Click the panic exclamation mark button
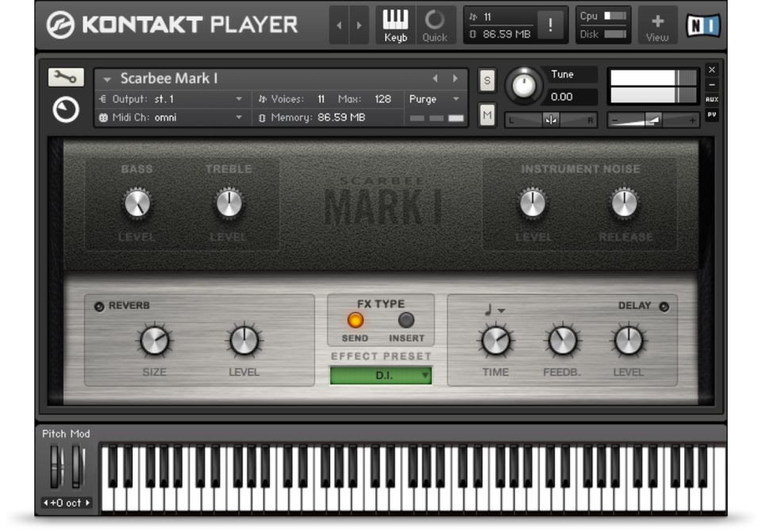 coord(550,25)
